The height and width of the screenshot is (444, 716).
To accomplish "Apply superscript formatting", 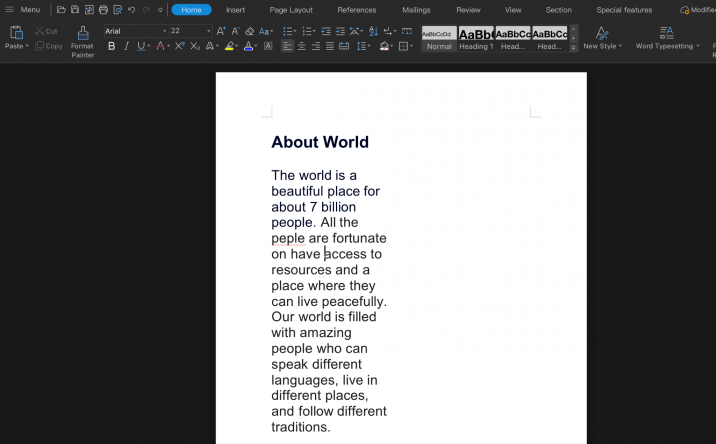I will [x=179, y=46].
